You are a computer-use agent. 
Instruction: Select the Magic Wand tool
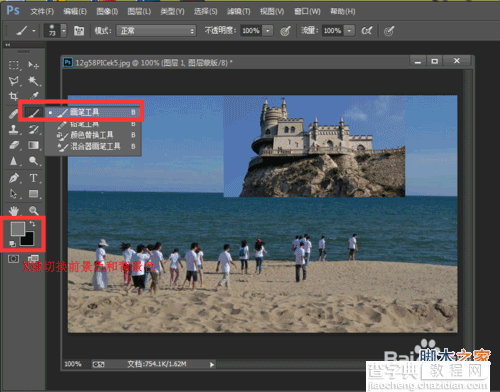33,80
